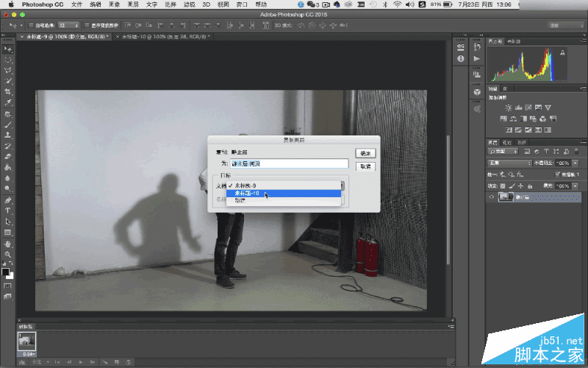
Task: Select the Lasso tool
Action: click(x=8, y=70)
